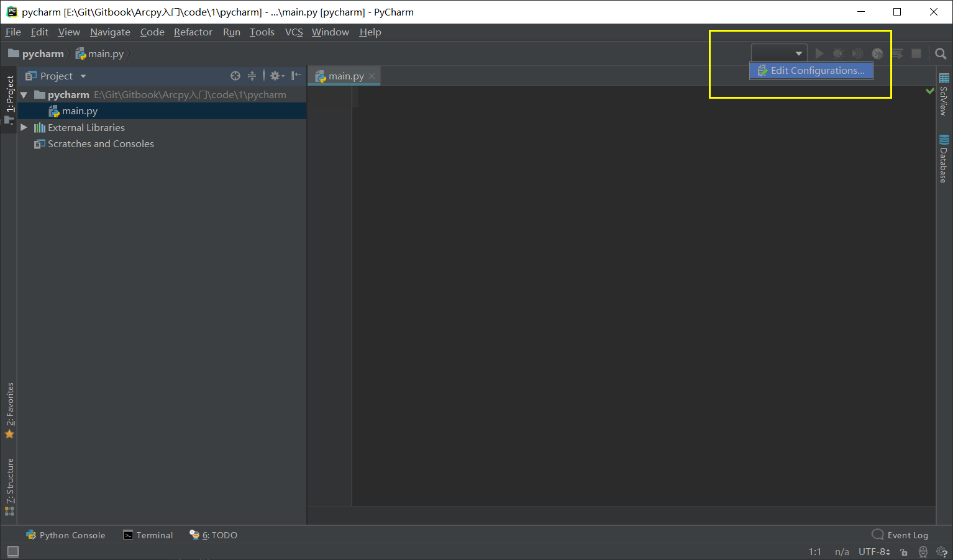
Task: Click the gear with question mark status icon
Action: point(942,552)
